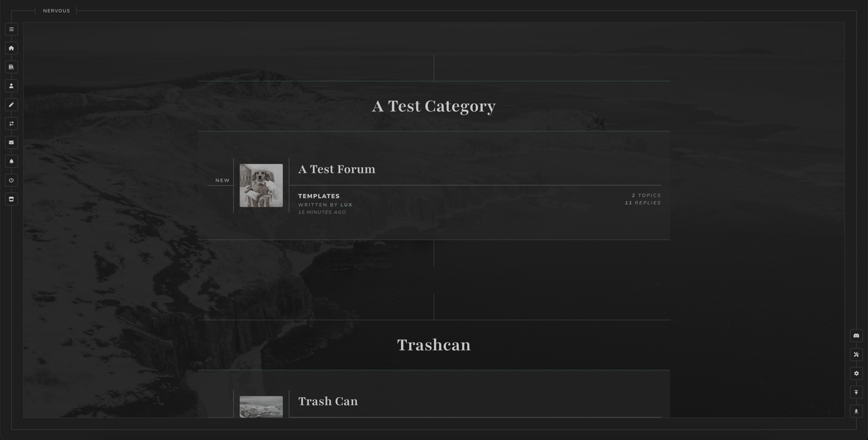The width and height of the screenshot is (868, 440).
Task: Click the user profile icon
Action: pyautogui.click(x=11, y=86)
